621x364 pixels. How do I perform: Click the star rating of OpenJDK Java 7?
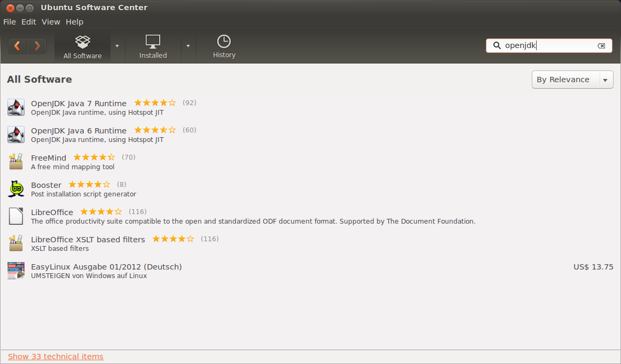point(155,103)
